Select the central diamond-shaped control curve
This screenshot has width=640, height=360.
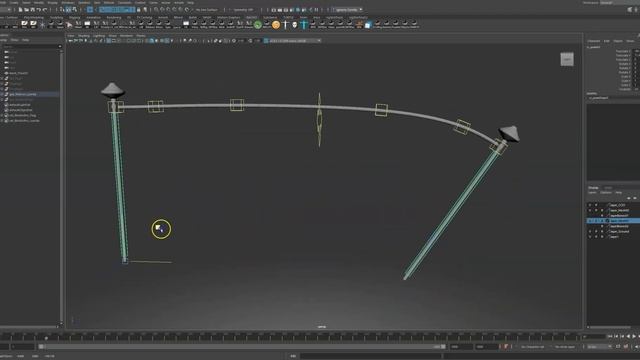(x=319, y=119)
